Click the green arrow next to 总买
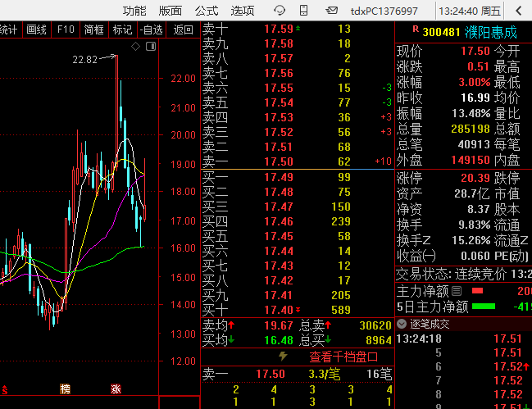Viewport: 532px width, 409px height. pyautogui.click(x=328, y=339)
